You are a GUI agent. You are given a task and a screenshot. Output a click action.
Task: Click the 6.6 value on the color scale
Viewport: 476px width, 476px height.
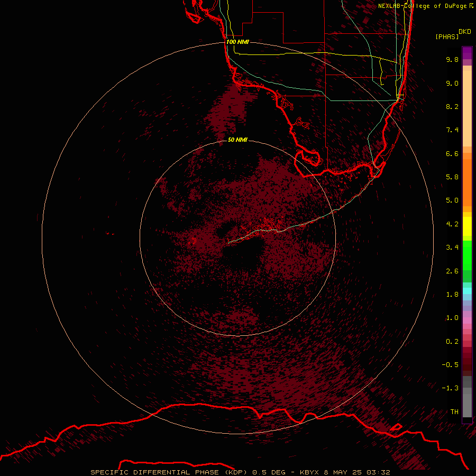452,153
